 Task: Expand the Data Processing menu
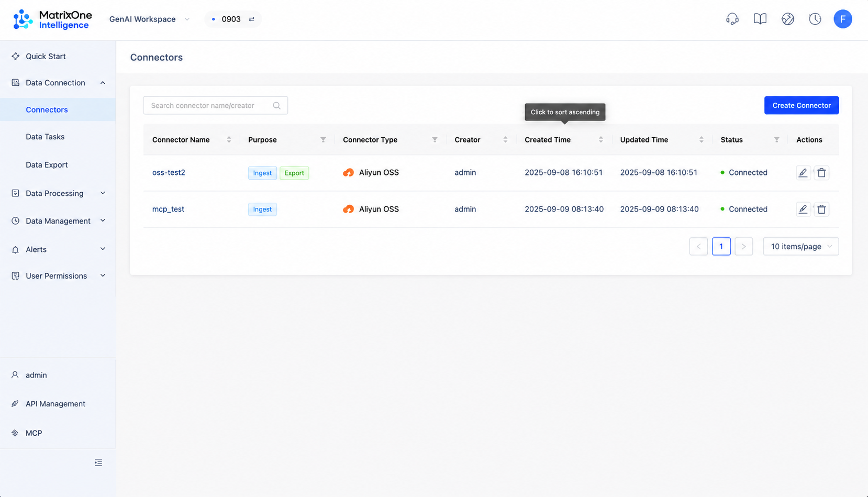tap(58, 193)
